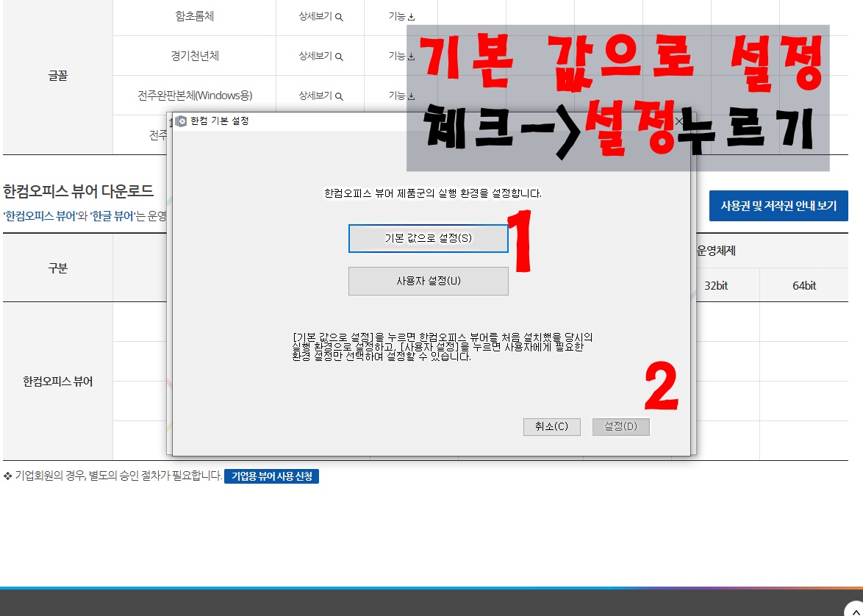Click the 한컴오피스 뷰어 다운로드 heading
Viewport: 863px width, 616px height.
pyautogui.click(x=78, y=191)
